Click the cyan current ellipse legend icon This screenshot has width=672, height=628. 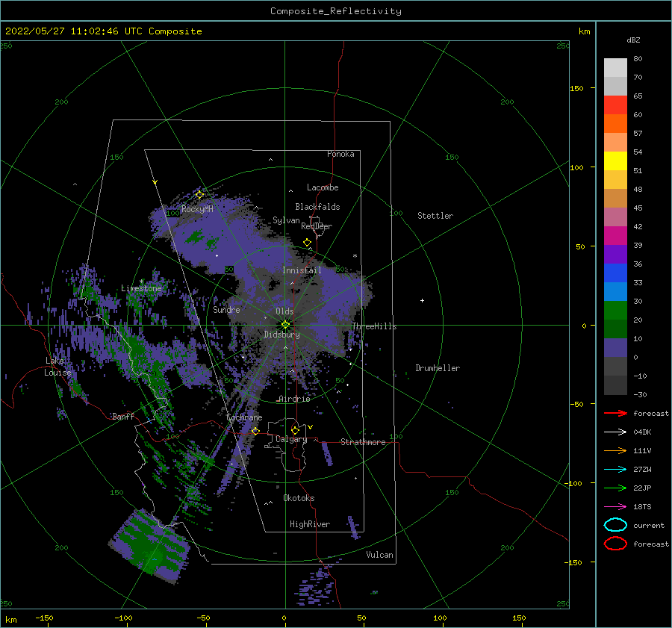(x=615, y=525)
